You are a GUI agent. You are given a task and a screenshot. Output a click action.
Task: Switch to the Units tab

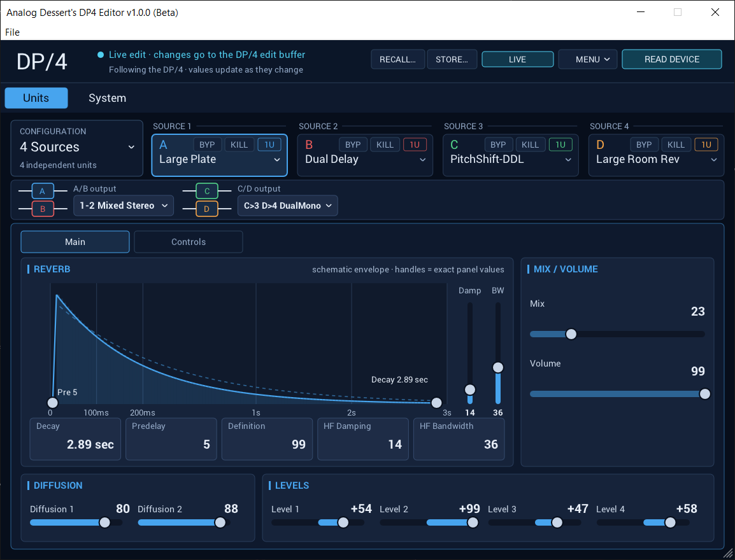36,98
